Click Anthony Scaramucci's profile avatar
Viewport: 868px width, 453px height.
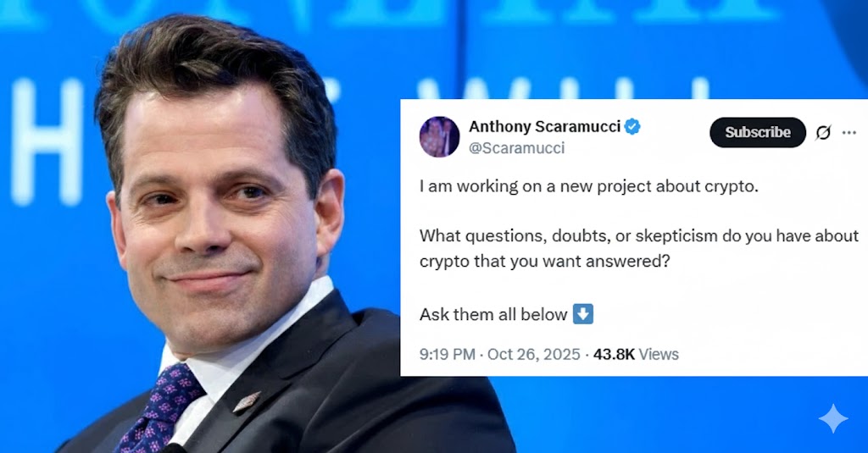coord(440,136)
